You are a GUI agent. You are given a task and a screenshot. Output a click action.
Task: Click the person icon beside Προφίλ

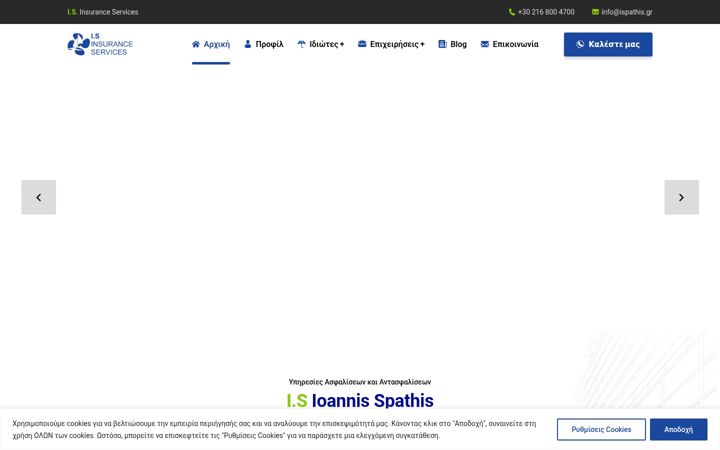(x=248, y=44)
